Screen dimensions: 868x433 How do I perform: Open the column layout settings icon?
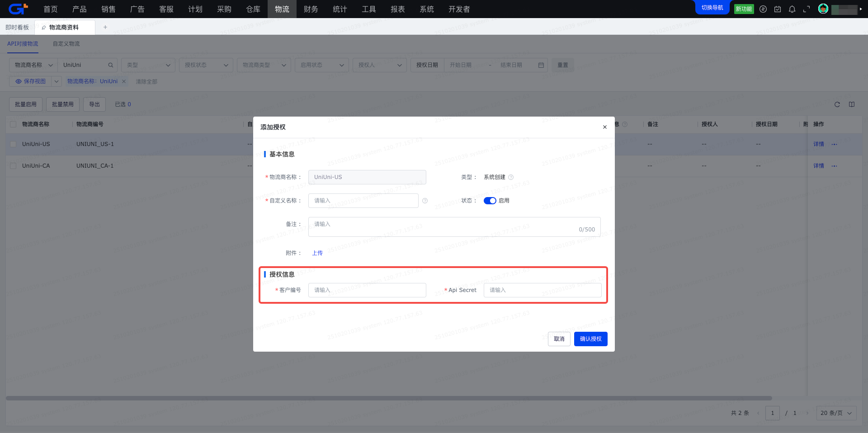tap(852, 104)
